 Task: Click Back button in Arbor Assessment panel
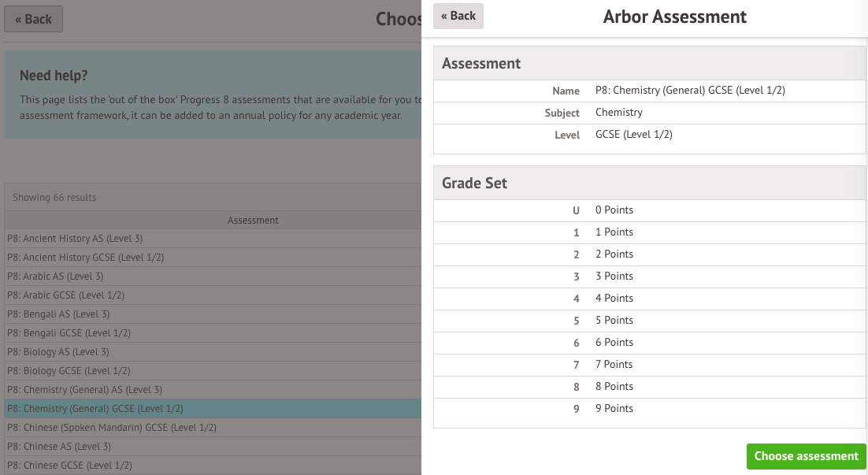pyautogui.click(x=458, y=16)
